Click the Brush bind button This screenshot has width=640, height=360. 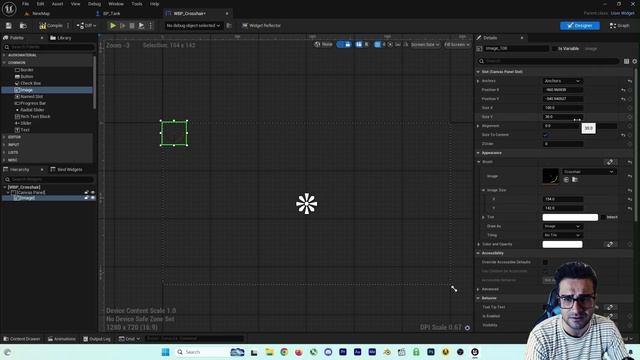[x=610, y=162]
